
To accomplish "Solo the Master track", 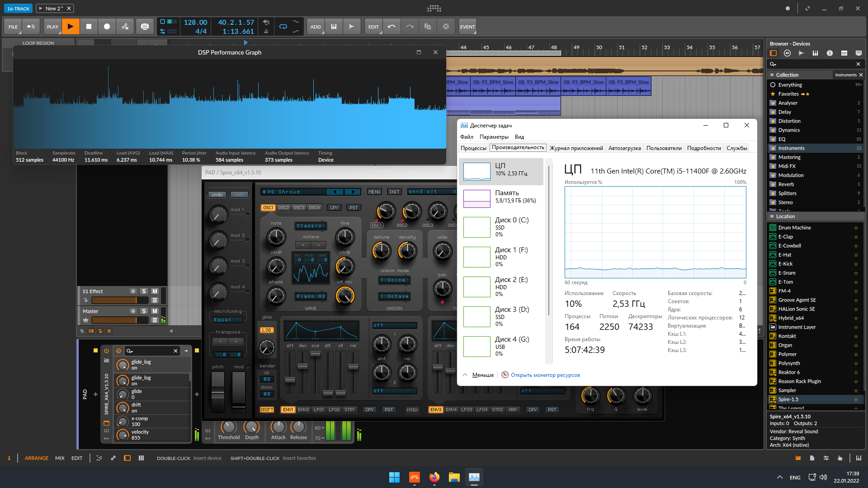I will (x=144, y=311).
